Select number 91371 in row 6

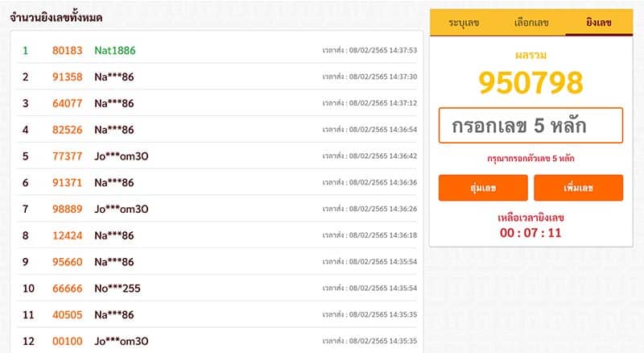coord(68,183)
